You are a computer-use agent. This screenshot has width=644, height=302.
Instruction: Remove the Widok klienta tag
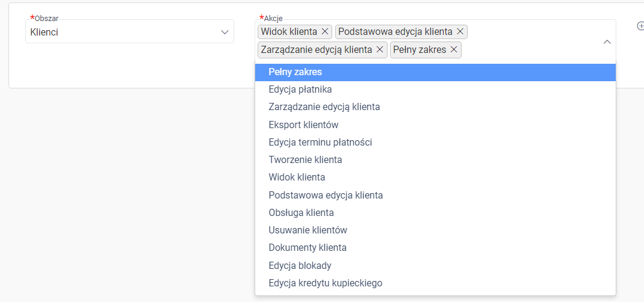click(x=325, y=31)
